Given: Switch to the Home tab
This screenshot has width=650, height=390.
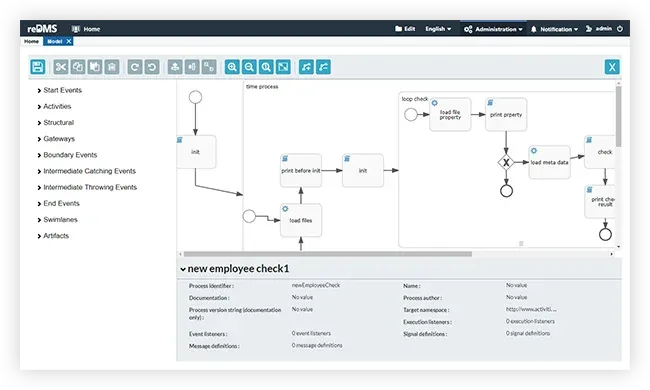Looking at the screenshot, I should point(32,41).
